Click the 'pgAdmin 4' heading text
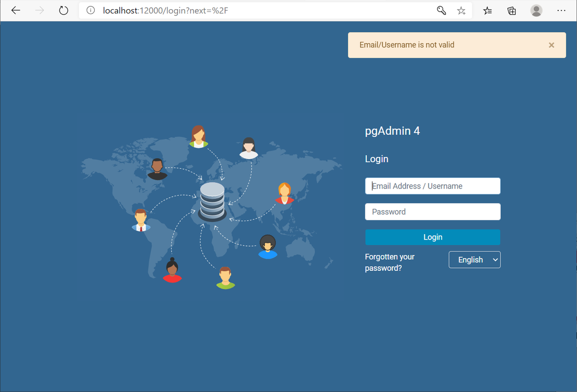Screen dimensions: 577x392 tap(392, 131)
